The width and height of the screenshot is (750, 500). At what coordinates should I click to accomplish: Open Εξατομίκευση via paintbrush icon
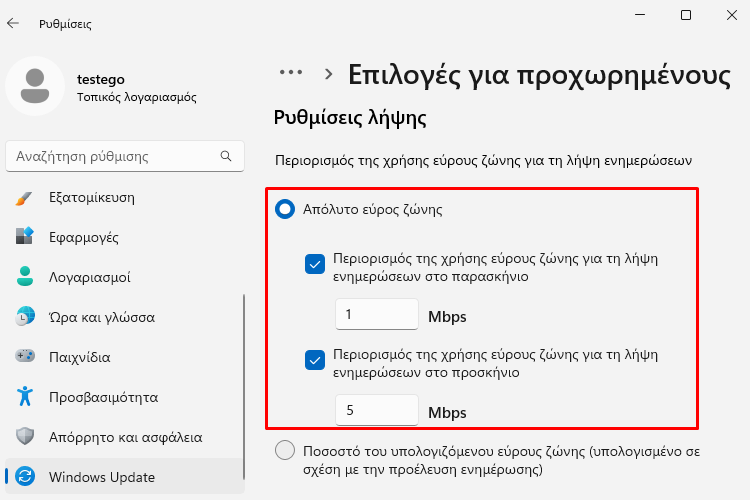[x=24, y=198]
